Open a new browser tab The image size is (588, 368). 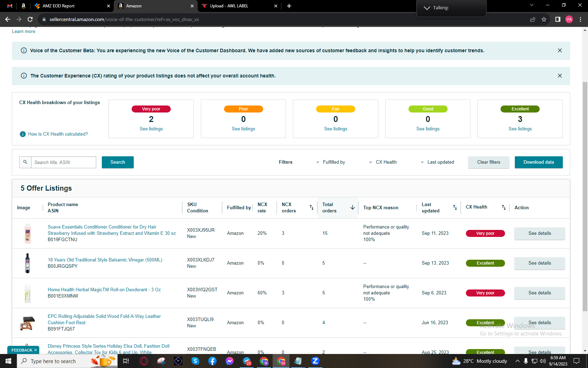tap(289, 6)
